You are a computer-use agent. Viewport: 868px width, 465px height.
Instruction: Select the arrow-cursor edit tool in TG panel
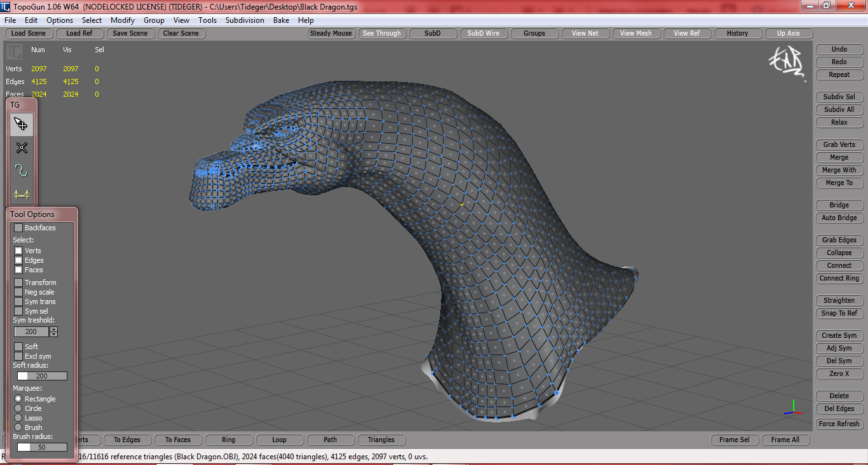[x=22, y=124]
